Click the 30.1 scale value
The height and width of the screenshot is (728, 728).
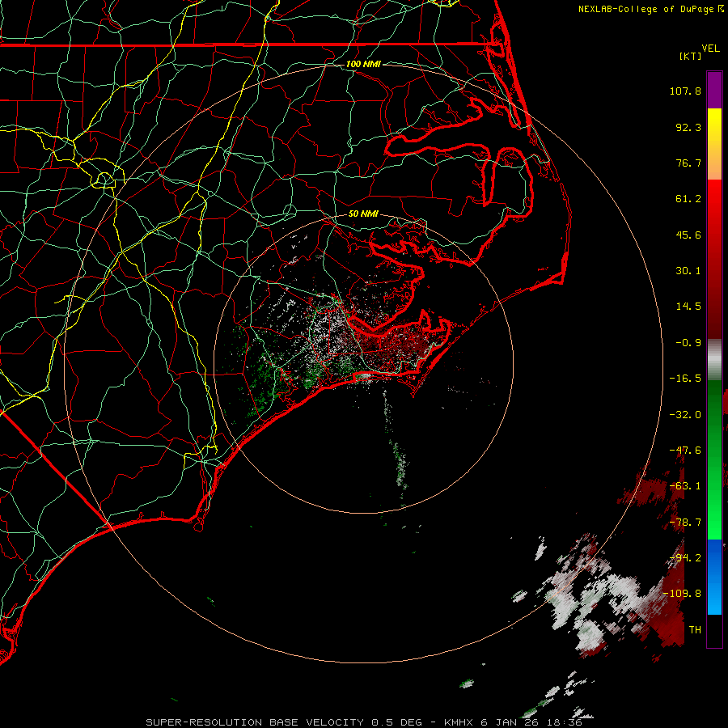[x=688, y=271]
